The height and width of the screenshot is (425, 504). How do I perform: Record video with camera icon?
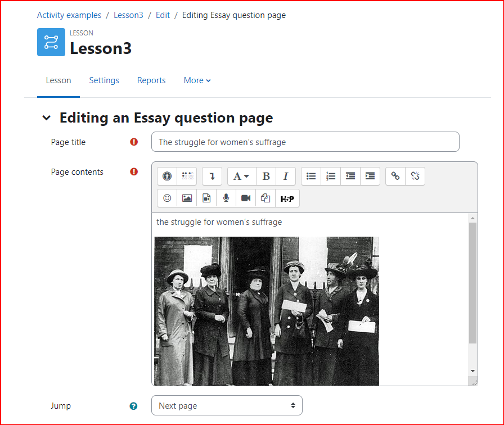(246, 198)
